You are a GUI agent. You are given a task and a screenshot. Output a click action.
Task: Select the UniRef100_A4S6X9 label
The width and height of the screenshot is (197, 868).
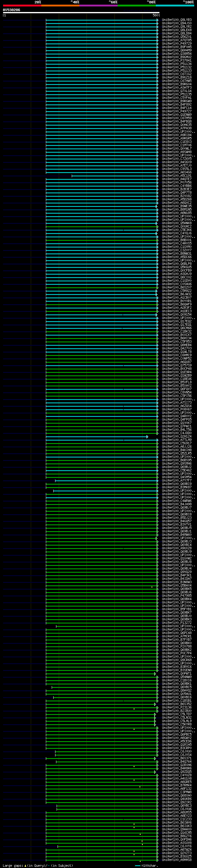click(x=177, y=162)
